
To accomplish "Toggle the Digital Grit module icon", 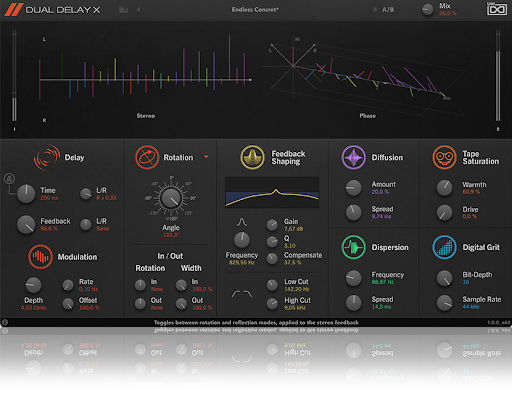I will (x=444, y=247).
